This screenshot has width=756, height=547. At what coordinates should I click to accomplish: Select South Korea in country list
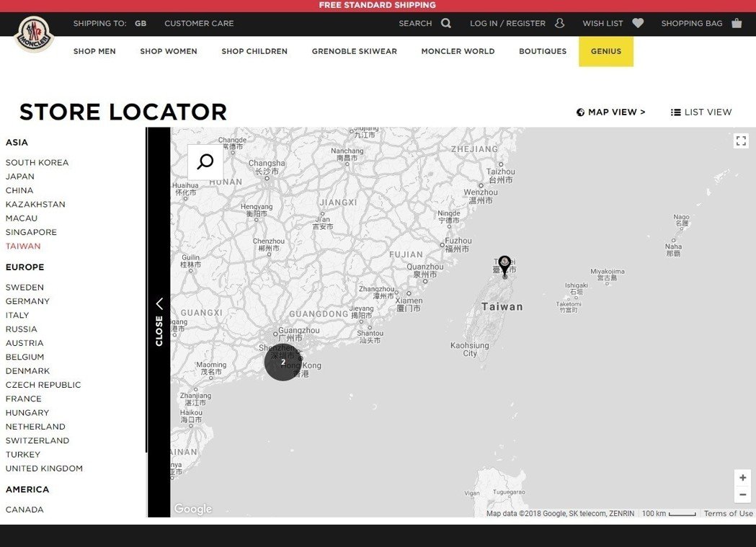click(37, 162)
